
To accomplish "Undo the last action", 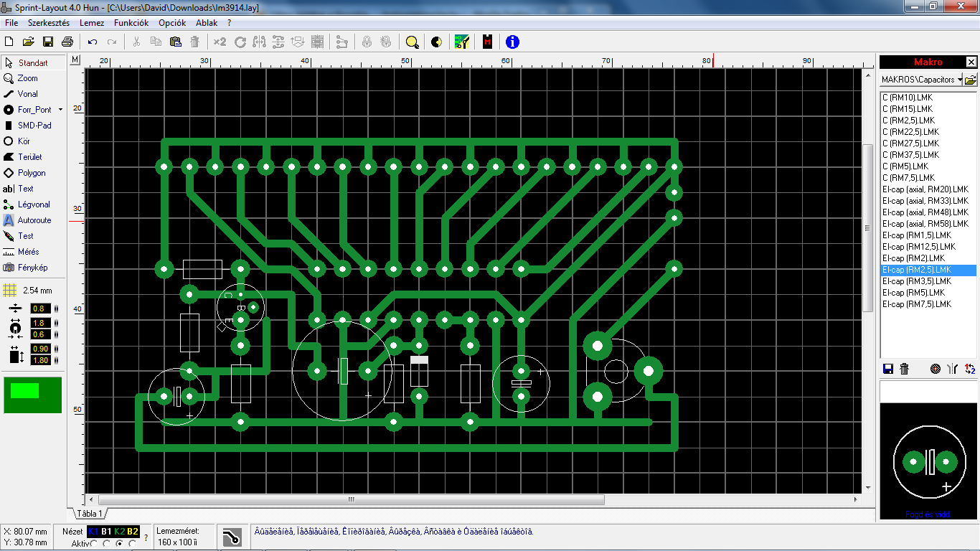I will (x=93, y=42).
